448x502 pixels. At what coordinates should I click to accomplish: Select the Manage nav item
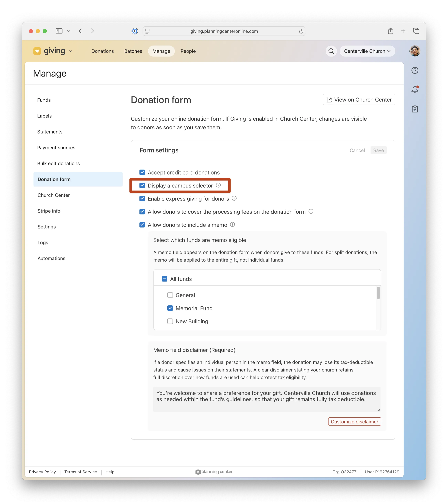coord(161,51)
